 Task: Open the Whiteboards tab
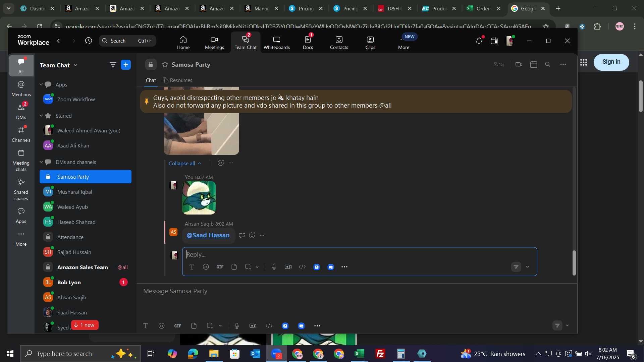click(x=276, y=43)
